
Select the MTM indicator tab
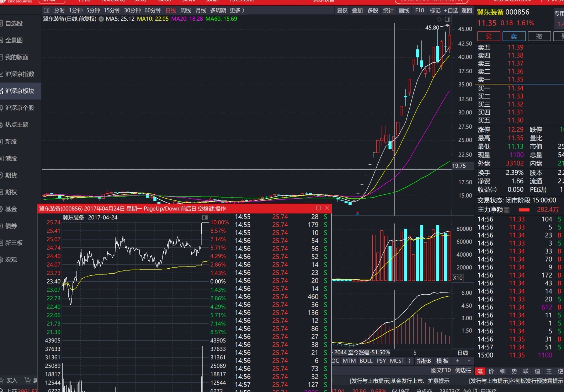349,361
